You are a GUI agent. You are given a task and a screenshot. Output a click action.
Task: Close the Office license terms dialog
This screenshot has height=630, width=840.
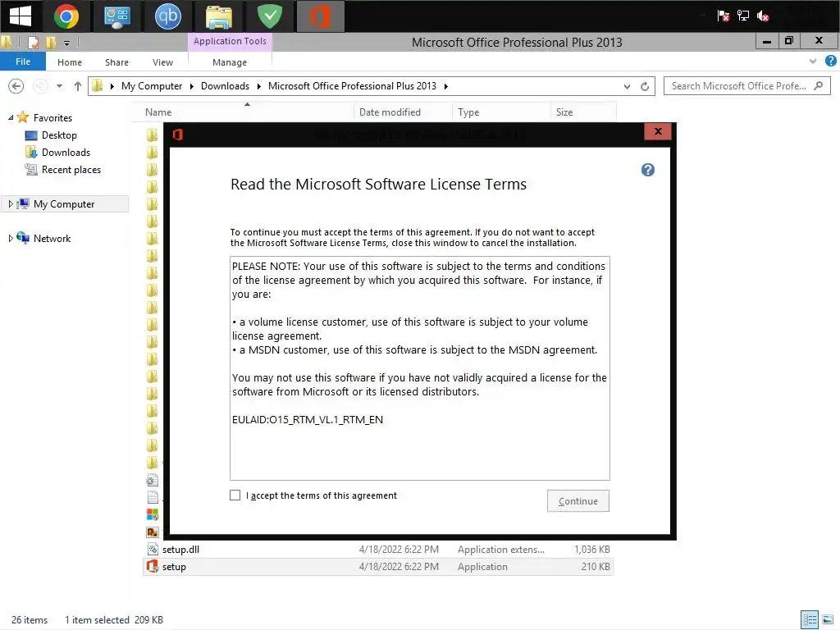658,131
